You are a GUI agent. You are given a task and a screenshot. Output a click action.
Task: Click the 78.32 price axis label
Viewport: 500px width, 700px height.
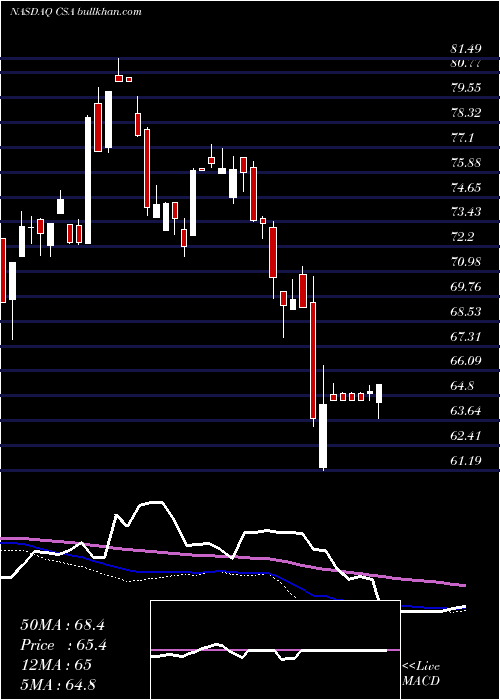[x=466, y=113]
